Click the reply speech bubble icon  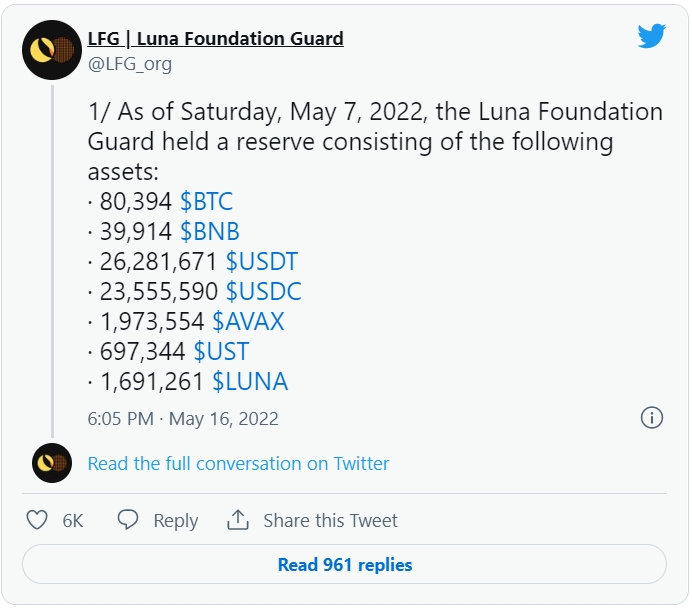click(x=128, y=520)
